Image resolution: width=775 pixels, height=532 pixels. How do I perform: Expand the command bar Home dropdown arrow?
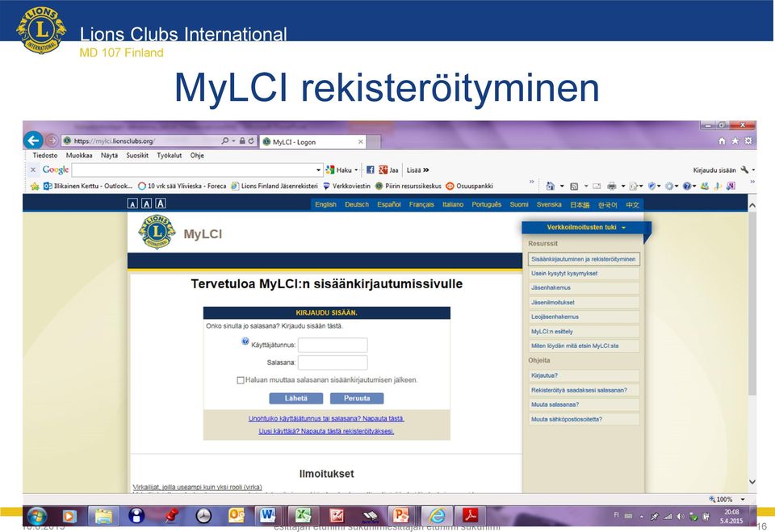562,186
